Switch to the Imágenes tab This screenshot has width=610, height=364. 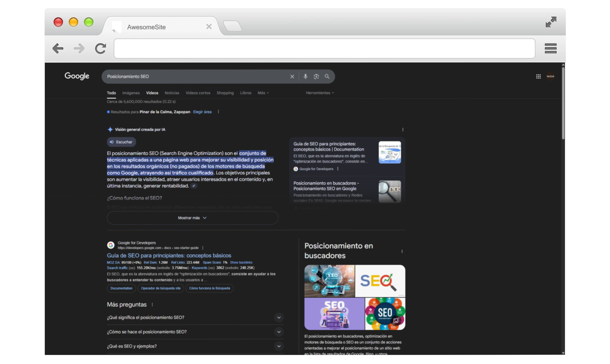131,93
